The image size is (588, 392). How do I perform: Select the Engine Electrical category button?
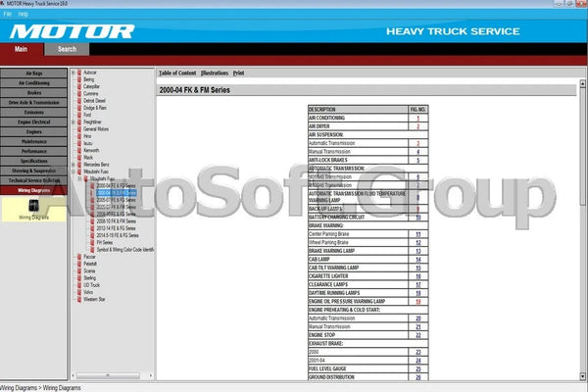click(x=34, y=122)
